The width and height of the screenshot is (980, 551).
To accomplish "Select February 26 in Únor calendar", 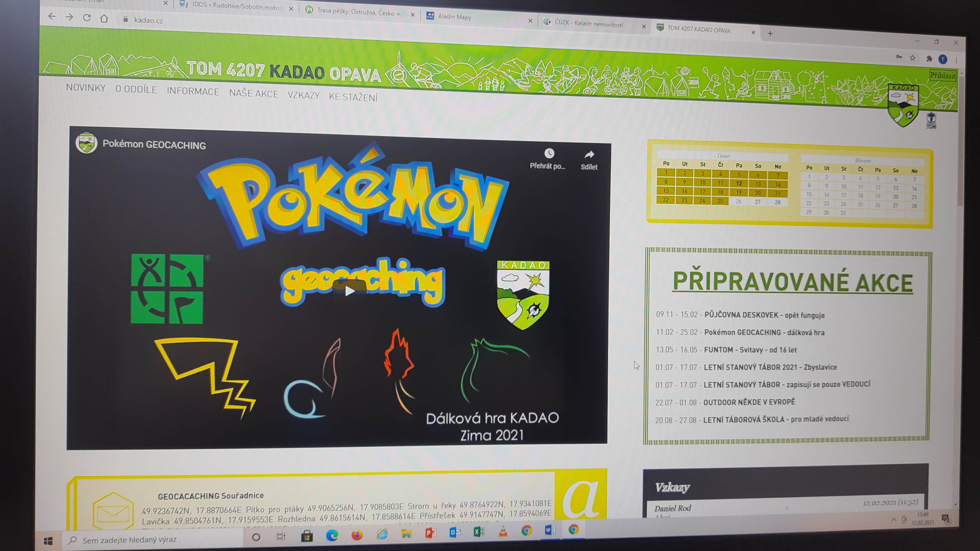I will tap(738, 202).
